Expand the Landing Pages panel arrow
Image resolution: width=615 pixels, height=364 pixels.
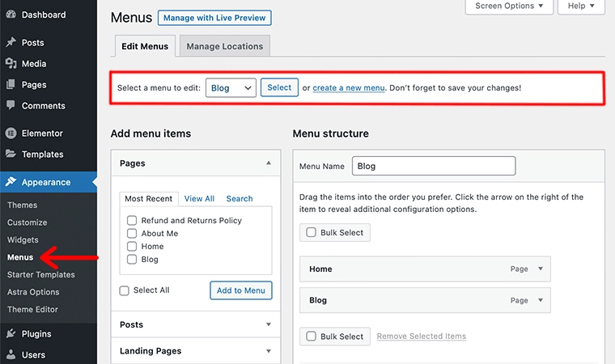click(x=269, y=351)
